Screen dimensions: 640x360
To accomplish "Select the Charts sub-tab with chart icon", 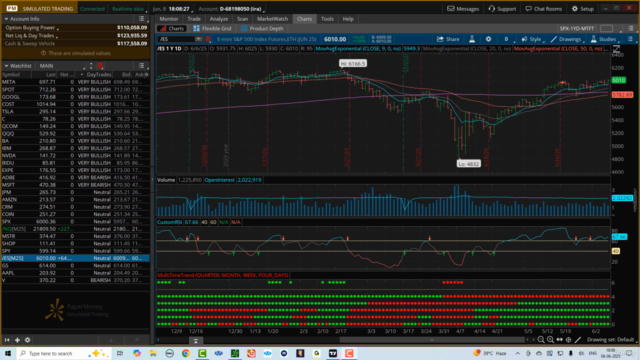I will pyautogui.click(x=172, y=29).
